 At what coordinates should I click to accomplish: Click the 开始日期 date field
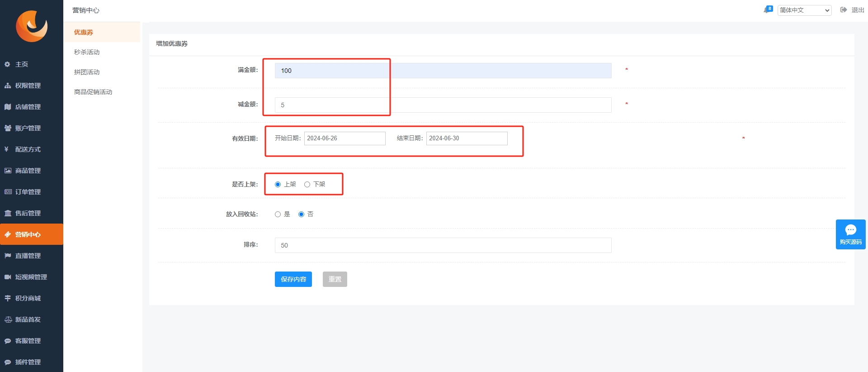[345, 138]
